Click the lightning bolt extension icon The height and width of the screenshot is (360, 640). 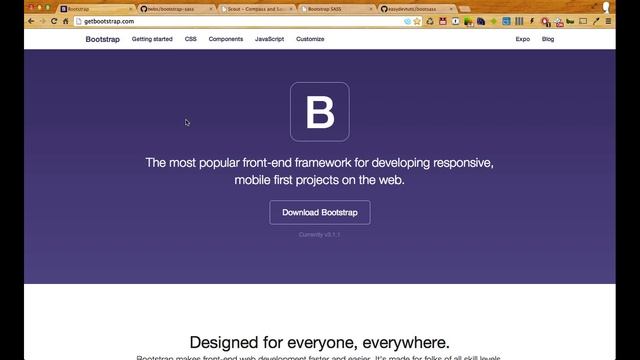532,21
